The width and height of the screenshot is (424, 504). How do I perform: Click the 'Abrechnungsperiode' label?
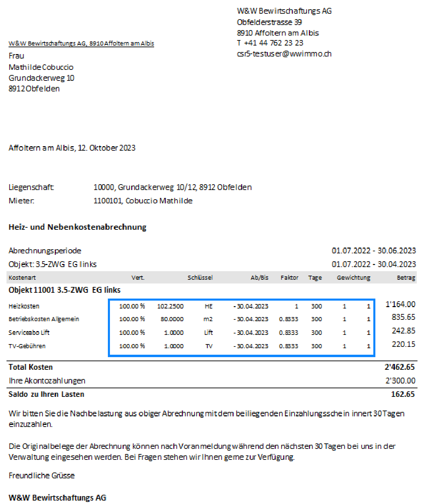tap(45, 251)
